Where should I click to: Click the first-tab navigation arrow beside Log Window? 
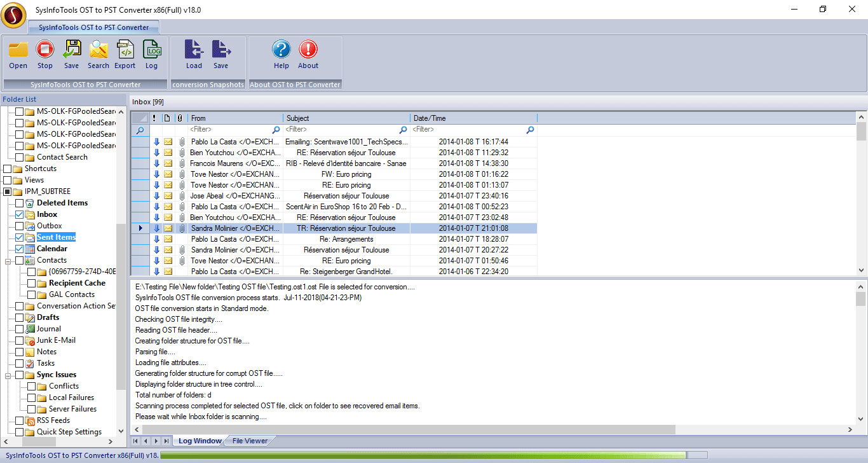coord(135,441)
